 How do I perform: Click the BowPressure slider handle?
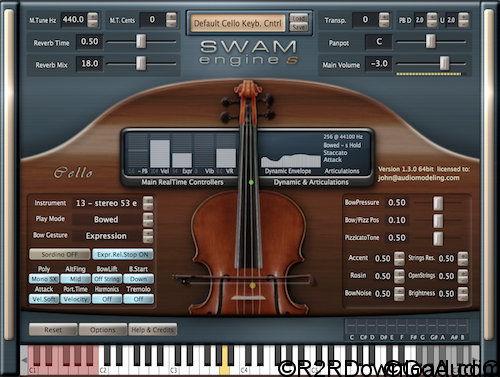pos(438,203)
